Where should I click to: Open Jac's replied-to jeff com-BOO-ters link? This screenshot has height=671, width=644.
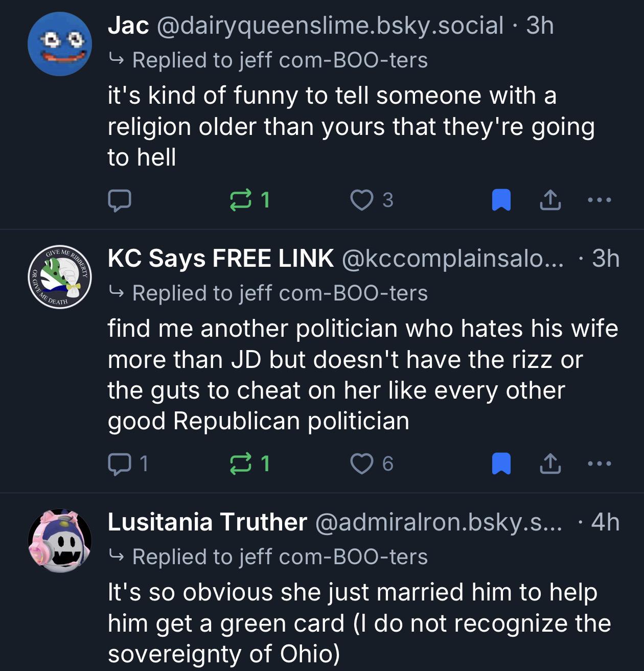click(280, 60)
